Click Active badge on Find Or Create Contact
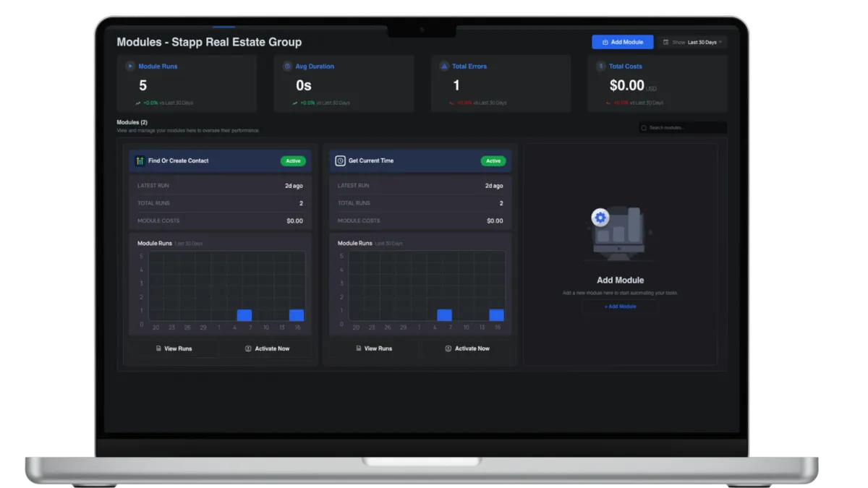 coord(293,160)
